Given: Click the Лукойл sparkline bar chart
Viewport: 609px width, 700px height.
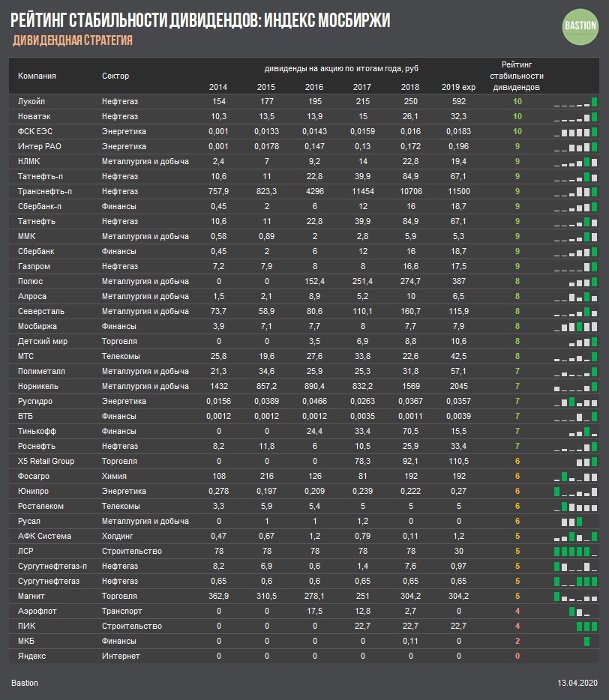Looking at the screenshot, I should click(x=575, y=102).
